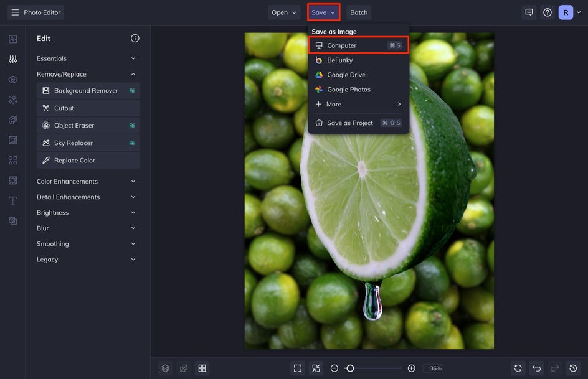The height and width of the screenshot is (379, 588).
Task: Select the Text tool sidebar icon
Action: tap(12, 201)
